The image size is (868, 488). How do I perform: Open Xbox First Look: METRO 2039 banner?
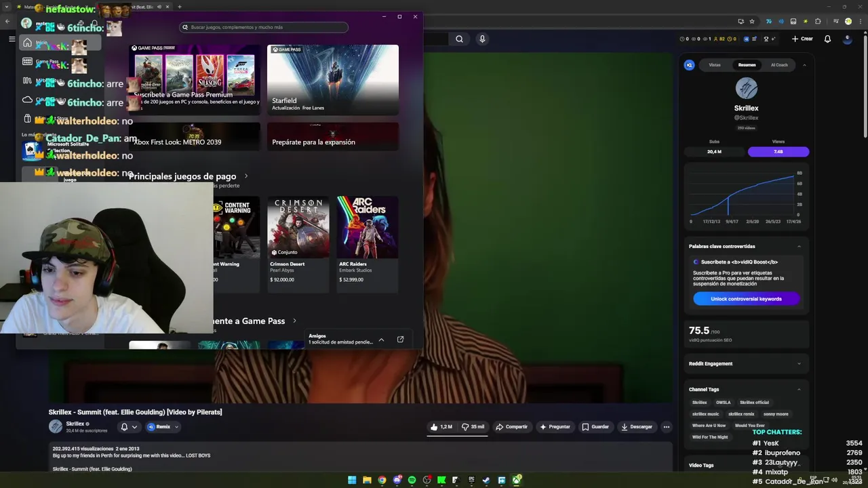tap(195, 136)
